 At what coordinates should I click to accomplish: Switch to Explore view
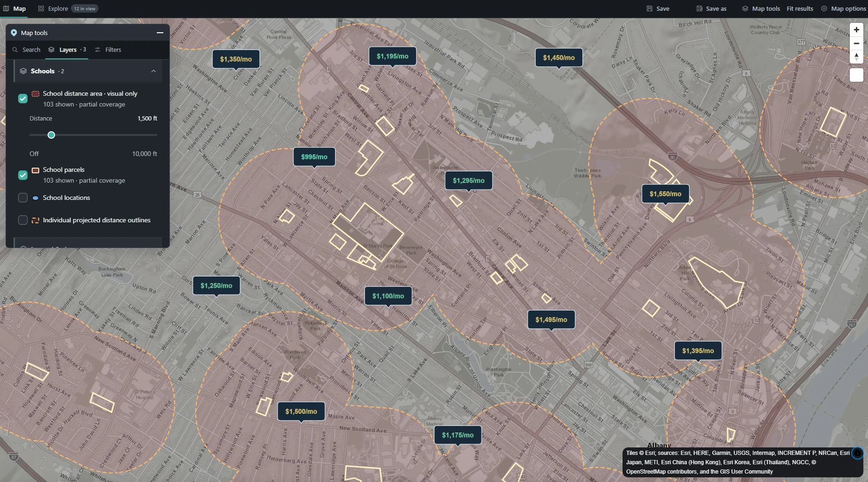point(67,8)
